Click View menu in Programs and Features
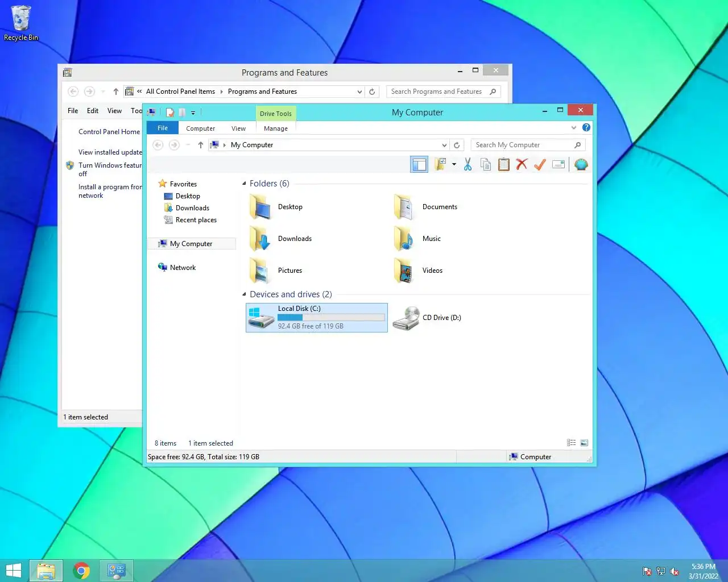 pos(114,111)
